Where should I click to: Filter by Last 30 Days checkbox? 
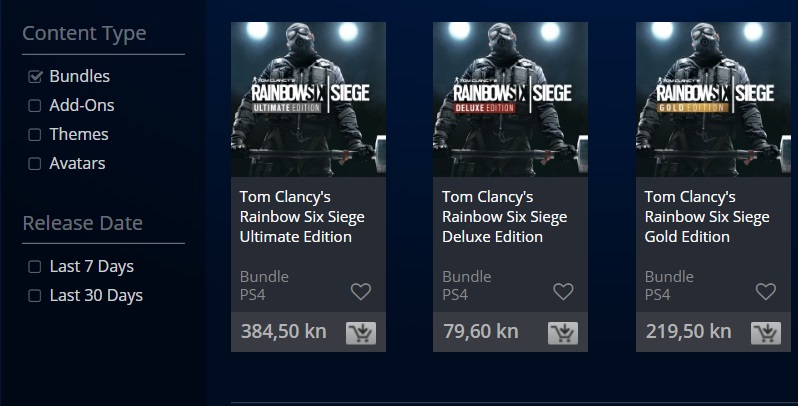coord(35,296)
